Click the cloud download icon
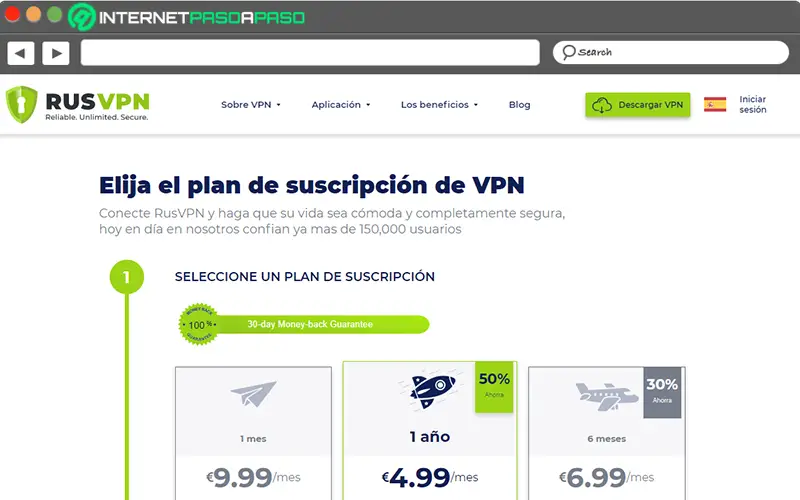The width and height of the screenshot is (800, 500). [602, 105]
